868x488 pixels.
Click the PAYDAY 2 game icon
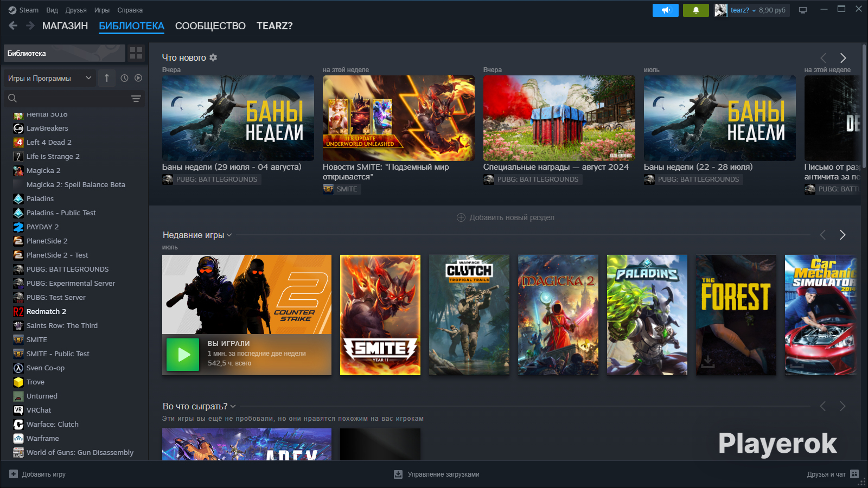click(x=18, y=227)
